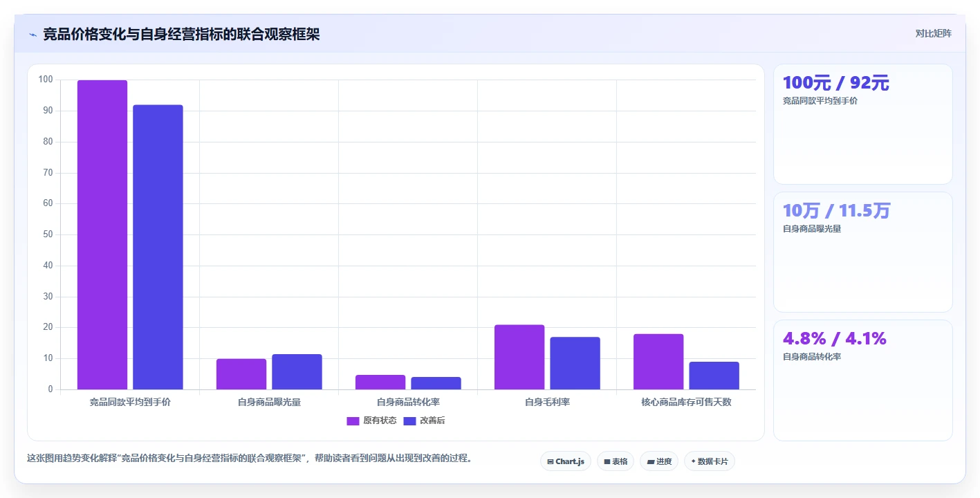Click the 自身商品转化率 x-axis label
980x498 pixels.
click(408, 402)
